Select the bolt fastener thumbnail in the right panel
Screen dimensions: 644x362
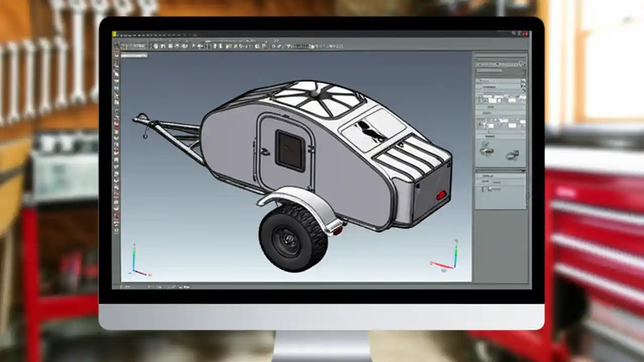[486, 151]
